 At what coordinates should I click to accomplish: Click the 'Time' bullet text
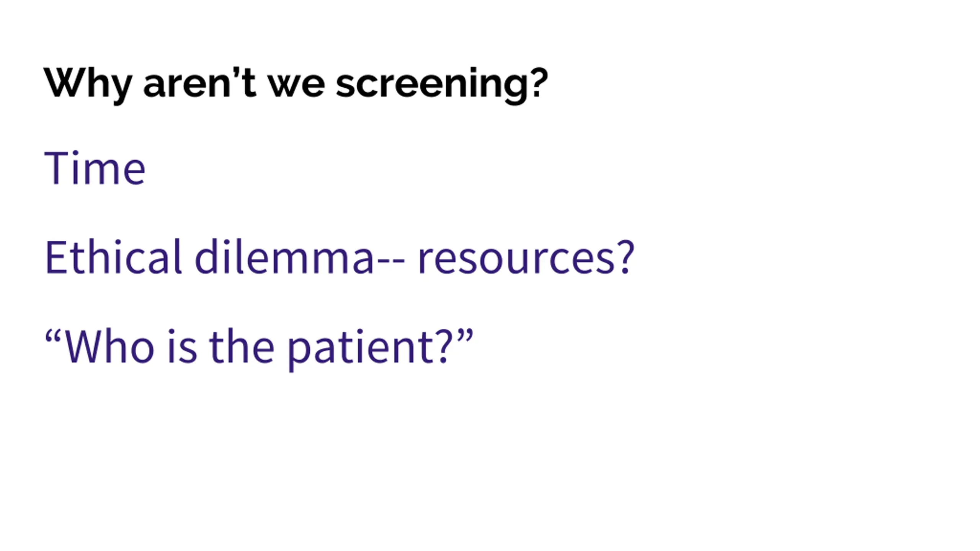tap(95, 168)
